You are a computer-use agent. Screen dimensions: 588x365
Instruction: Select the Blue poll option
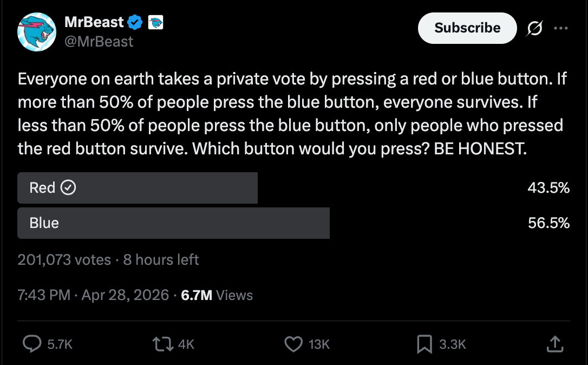coord(173,223)
